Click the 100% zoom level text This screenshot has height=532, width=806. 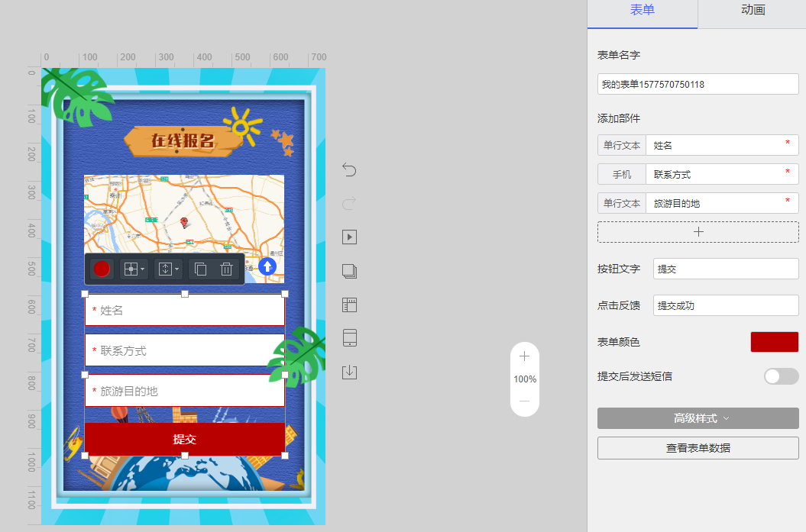point(525,379)
